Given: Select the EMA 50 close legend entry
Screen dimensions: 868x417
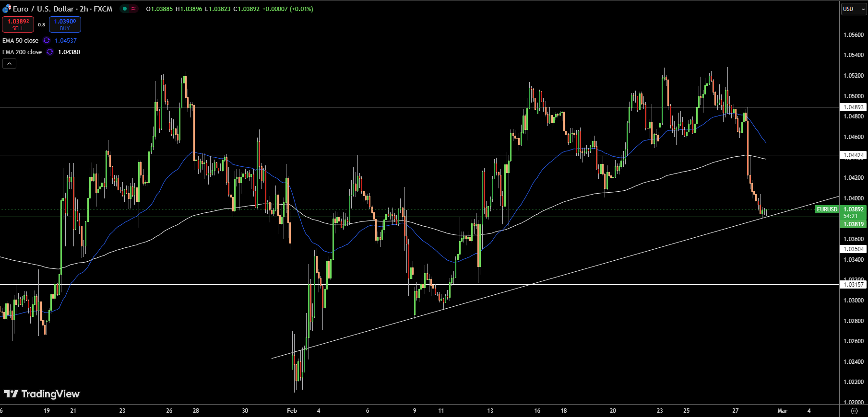Looking at the screenshot, I should 20,40.
